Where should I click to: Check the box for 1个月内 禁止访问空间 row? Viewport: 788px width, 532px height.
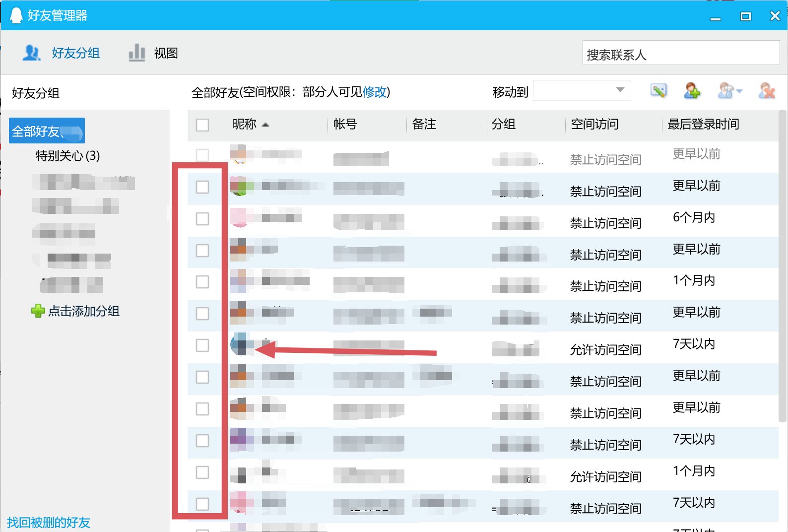coord(202,282)
